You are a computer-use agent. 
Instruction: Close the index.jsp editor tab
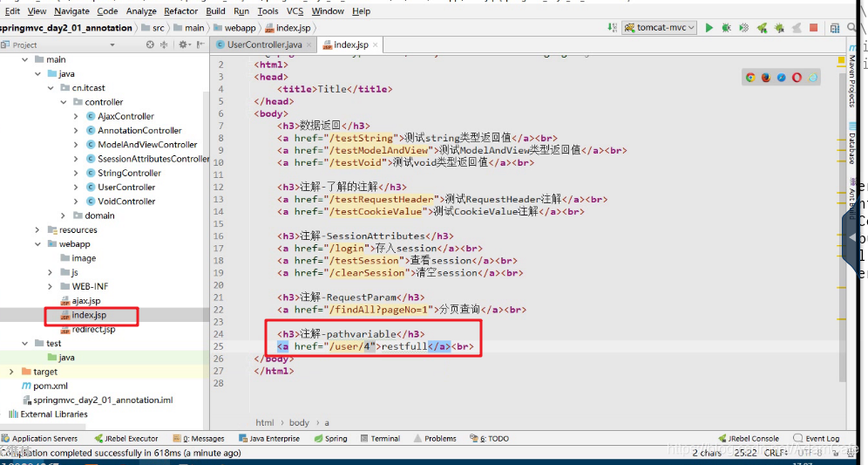pyautogui.click(x=375, y=44)
